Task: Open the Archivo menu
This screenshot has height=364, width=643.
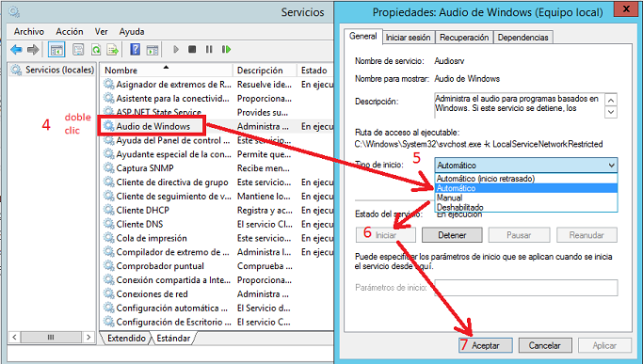Action: [x=28, y=32]
